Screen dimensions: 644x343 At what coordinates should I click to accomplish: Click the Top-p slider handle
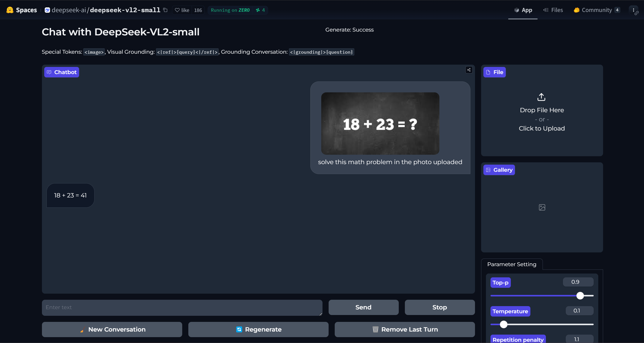pos(580,296)
